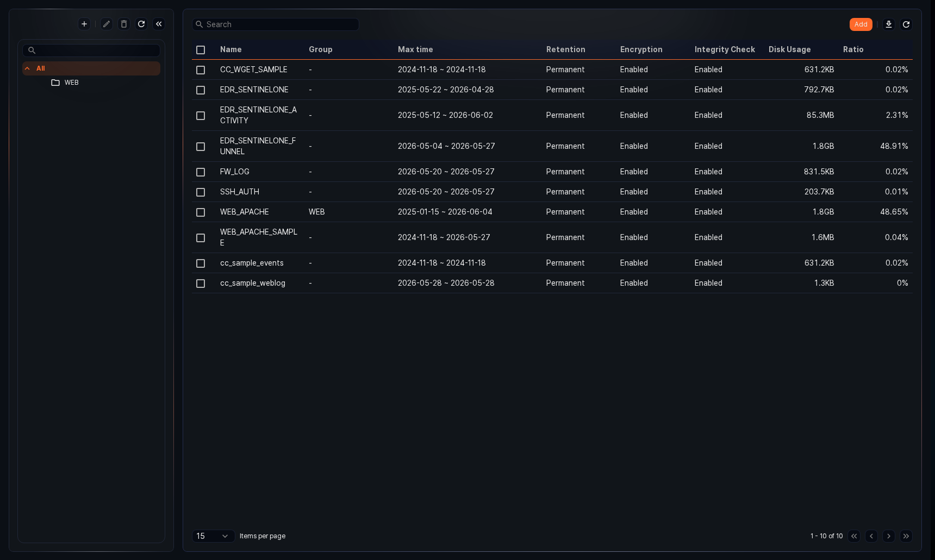Check the EDR_SENTINELONE_FUNNEL row checkbox

pos(201,147)
